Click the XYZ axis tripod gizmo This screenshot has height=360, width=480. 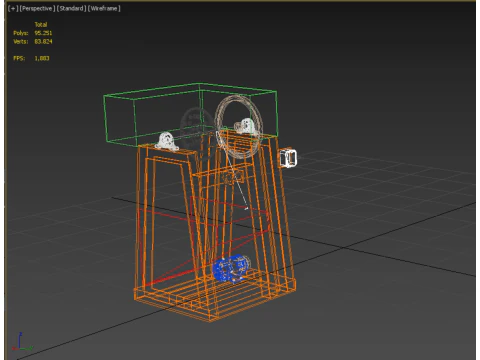pos(22,342)
